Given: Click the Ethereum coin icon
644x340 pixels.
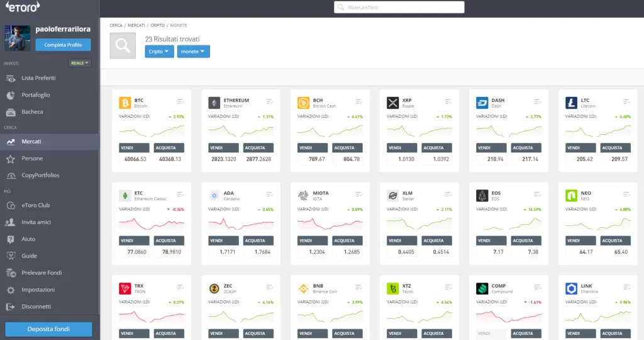Looking at the screenshot, I should pyautogui.click(x=214, y=103).
